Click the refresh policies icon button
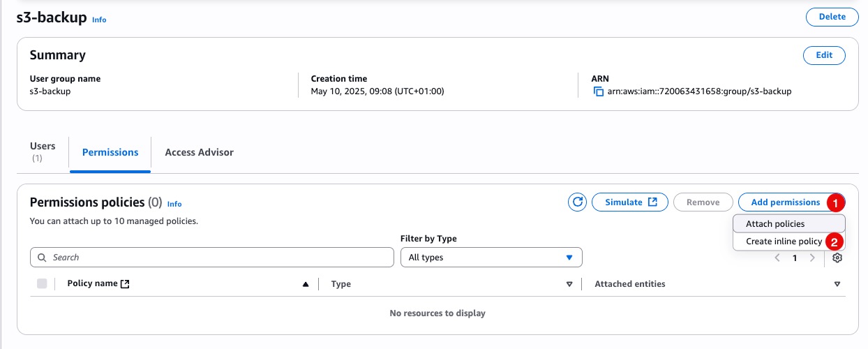 click(577, 202)
